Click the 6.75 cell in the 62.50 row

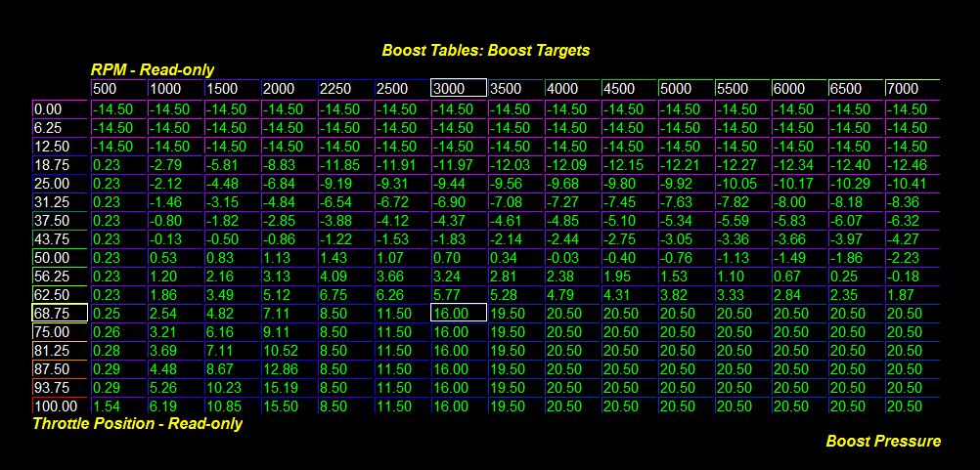[344, 295]
